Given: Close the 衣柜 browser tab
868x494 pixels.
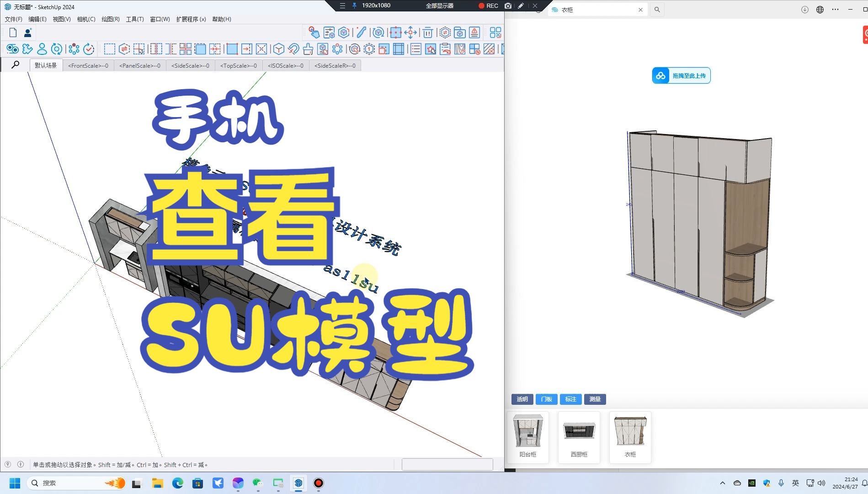Looking at the screenshot, I should (x=640, y=10).
